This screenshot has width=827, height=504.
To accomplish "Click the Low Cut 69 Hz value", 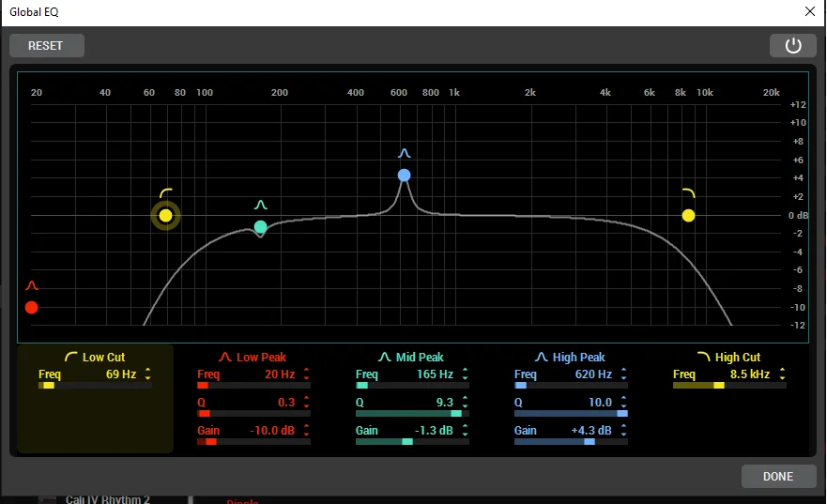I will 121,374.
